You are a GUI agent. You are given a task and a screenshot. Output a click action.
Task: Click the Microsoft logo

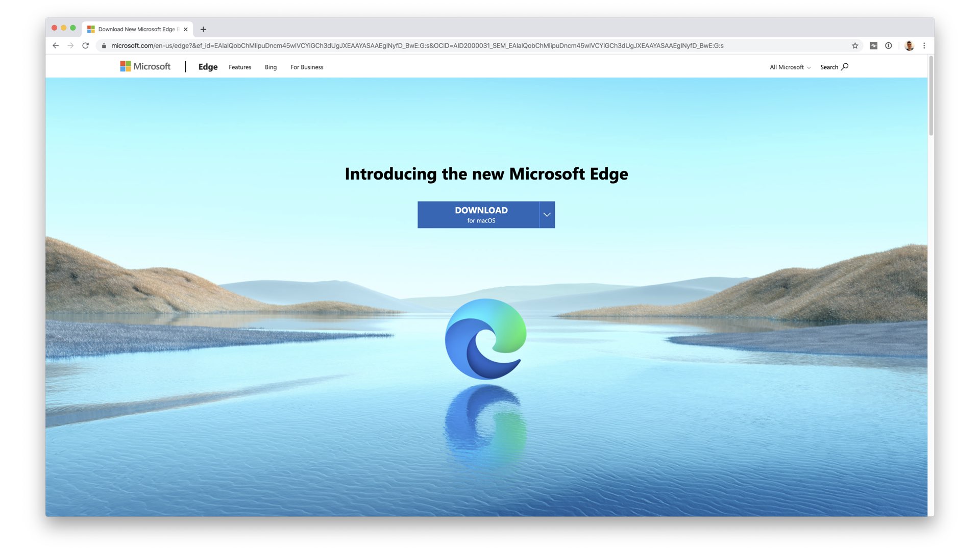click(145, 66)
